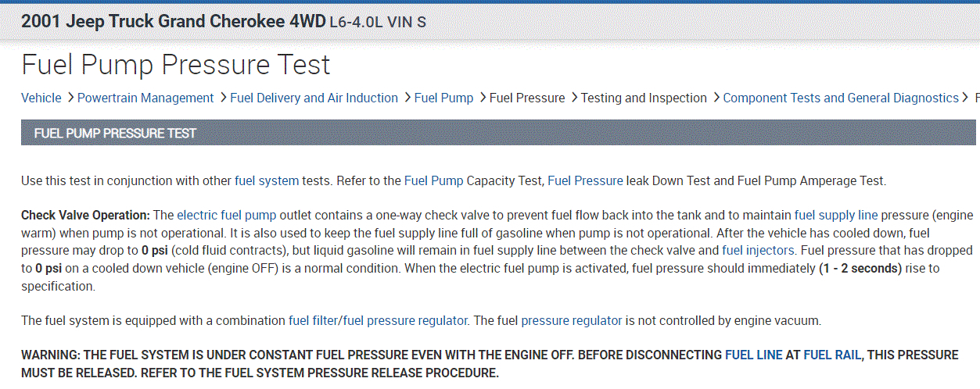
Task: Open Component Tests and General Diagnostics
Action: click(840, 98)
